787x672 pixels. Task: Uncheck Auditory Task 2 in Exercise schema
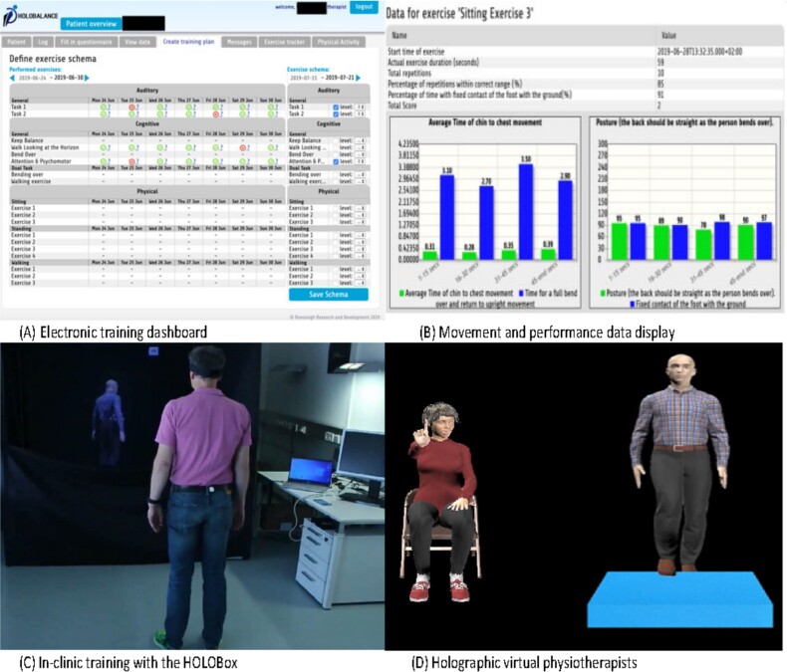click(336, 113)
